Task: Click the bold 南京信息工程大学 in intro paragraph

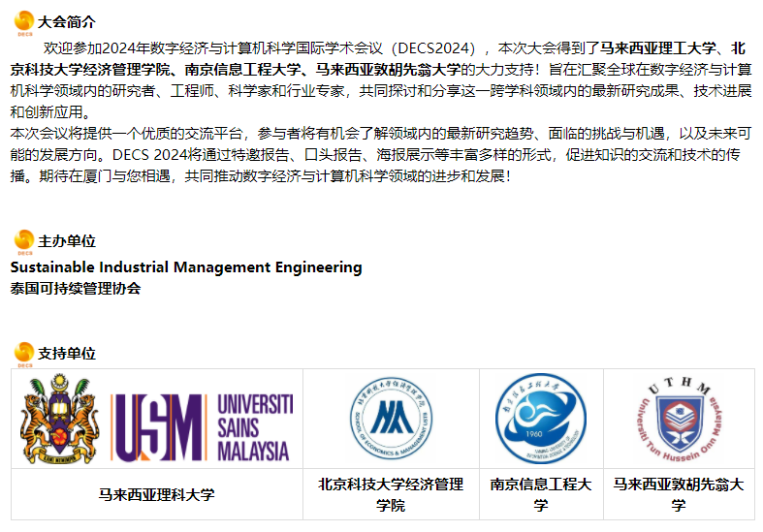Action: point(242,70)
